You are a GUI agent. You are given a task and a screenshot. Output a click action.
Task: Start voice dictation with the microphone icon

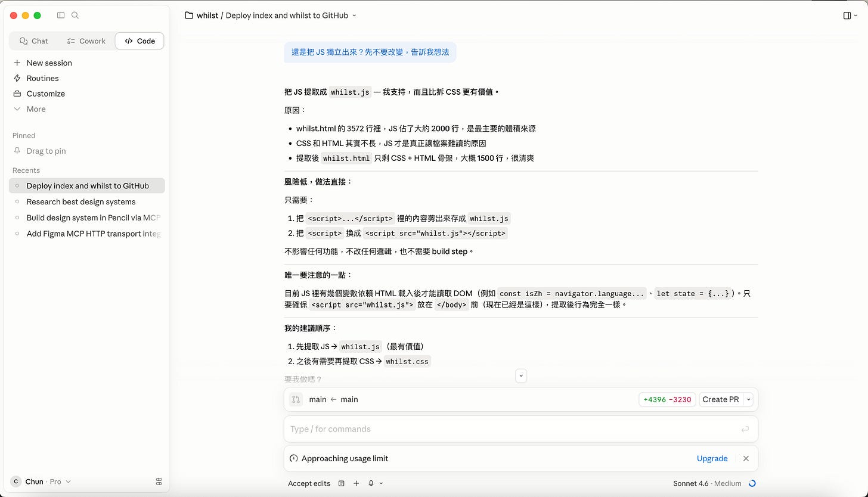coord(371,483)
